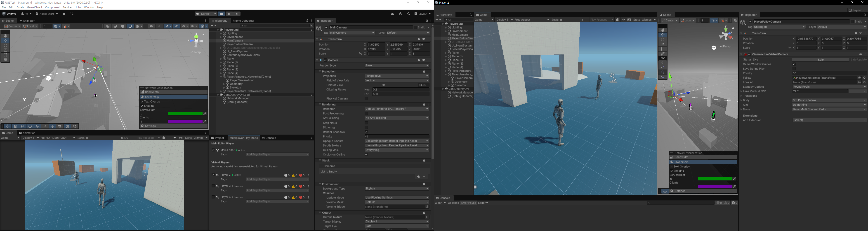The width and height of the screenshot is (868, 231).
Task: Enable Player 3 virtual player checkbox
Action: 213,186
